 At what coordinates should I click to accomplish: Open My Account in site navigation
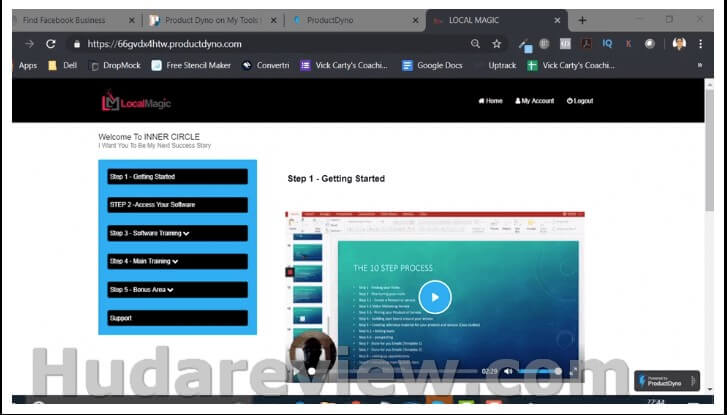(x=534, y=101)
